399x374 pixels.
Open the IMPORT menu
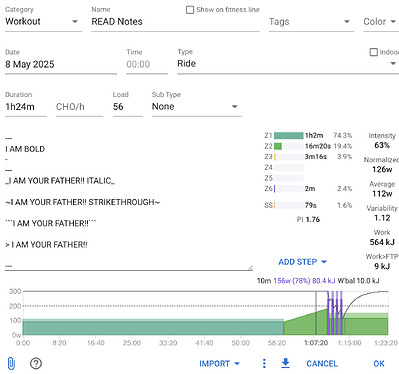[x=219, y=363]
